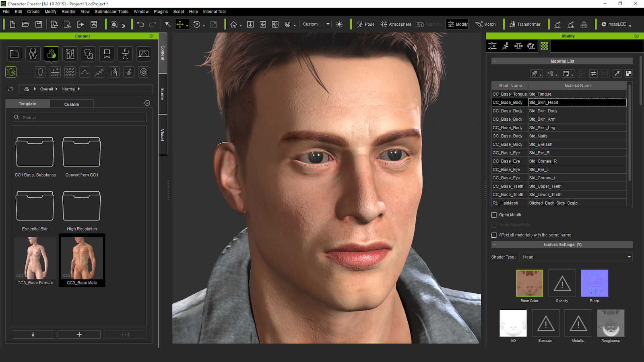Image resolution: width=644 pixels, height=362 pixels.
Task: Click the Undo arrow in the toolbar
Action: pos(140,25)
